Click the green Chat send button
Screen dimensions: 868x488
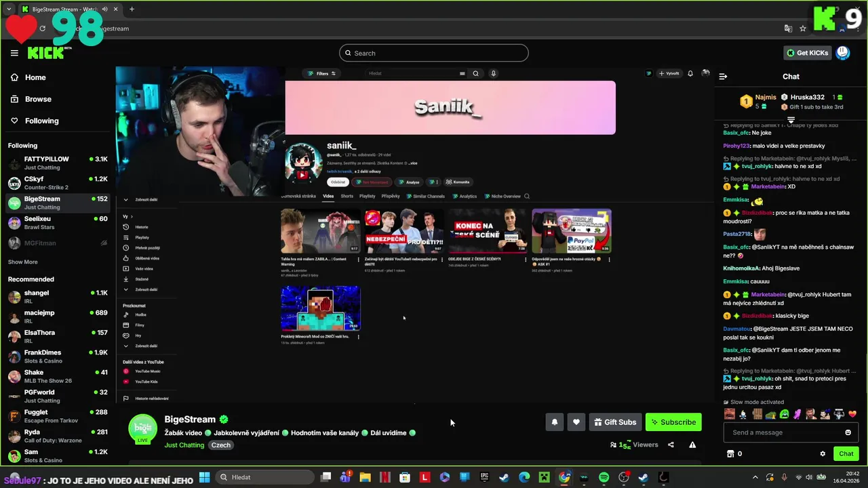point(846,453)
